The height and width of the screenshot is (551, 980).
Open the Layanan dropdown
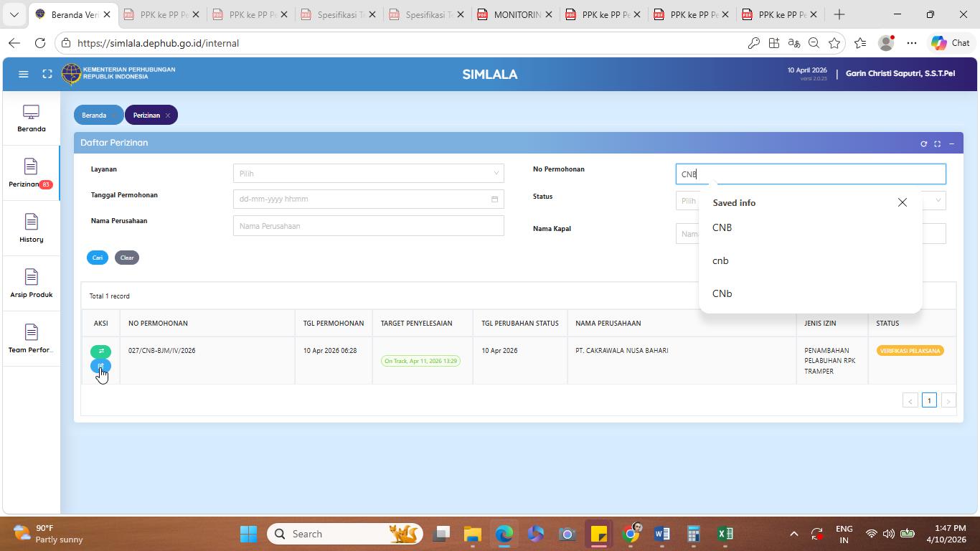[x=368, y=173]
